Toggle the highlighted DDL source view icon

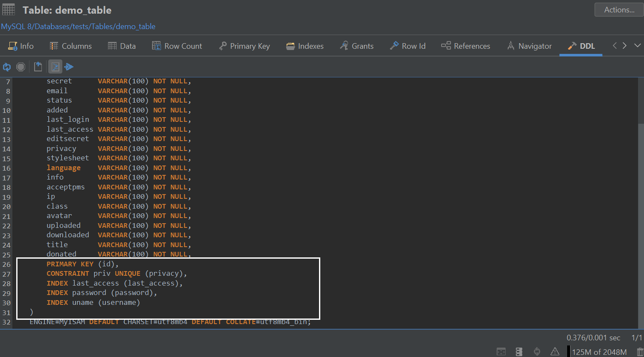55,66
